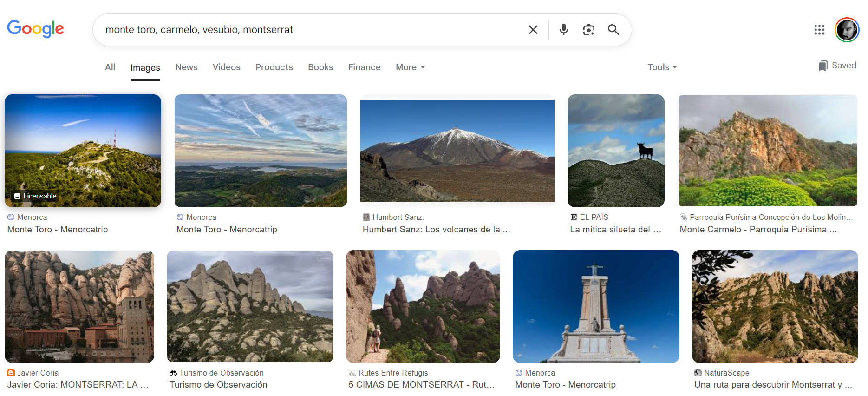Open the hiker on Montserrat trail thumbnail

pyautogui.click(x=423, y=306)
